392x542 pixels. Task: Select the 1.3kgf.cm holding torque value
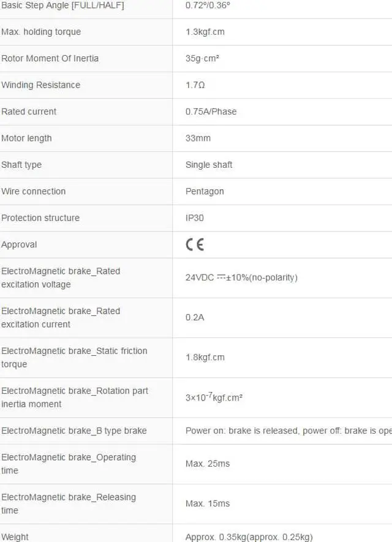205,32
